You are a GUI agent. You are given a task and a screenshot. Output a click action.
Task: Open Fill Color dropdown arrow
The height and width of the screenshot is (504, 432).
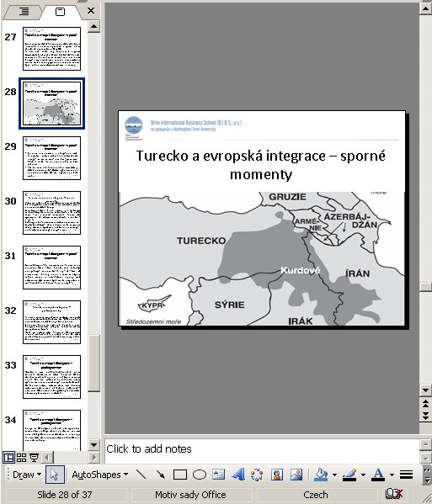tap(334, 475)
